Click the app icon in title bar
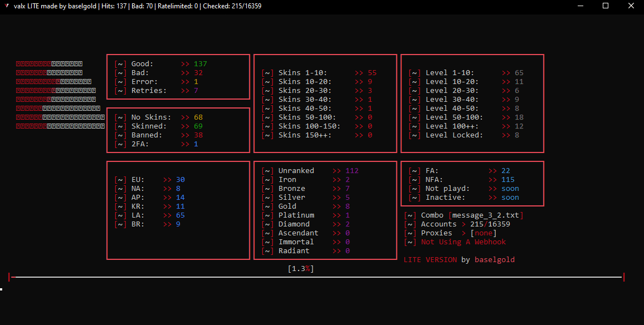Image resolution: width=644 pixels, height=325 pixels. click(x=6, y=6)
